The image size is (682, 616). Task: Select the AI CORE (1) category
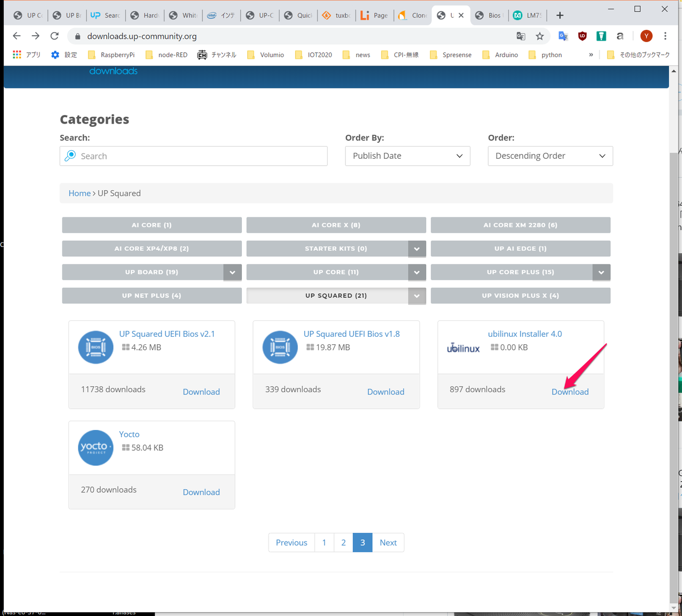point(152,225)
